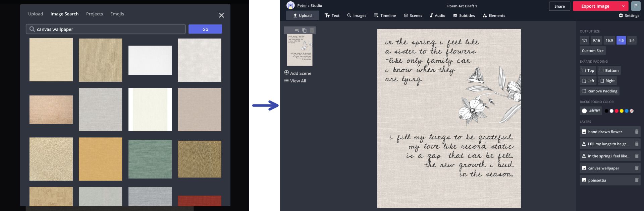
Task: Click the Poem Art Draft 1 title
Action: pyautogui.click(x=462, y=6)
